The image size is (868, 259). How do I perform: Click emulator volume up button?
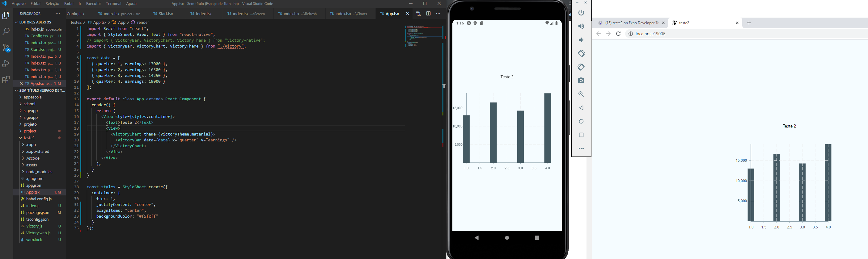tap(581, 26)
